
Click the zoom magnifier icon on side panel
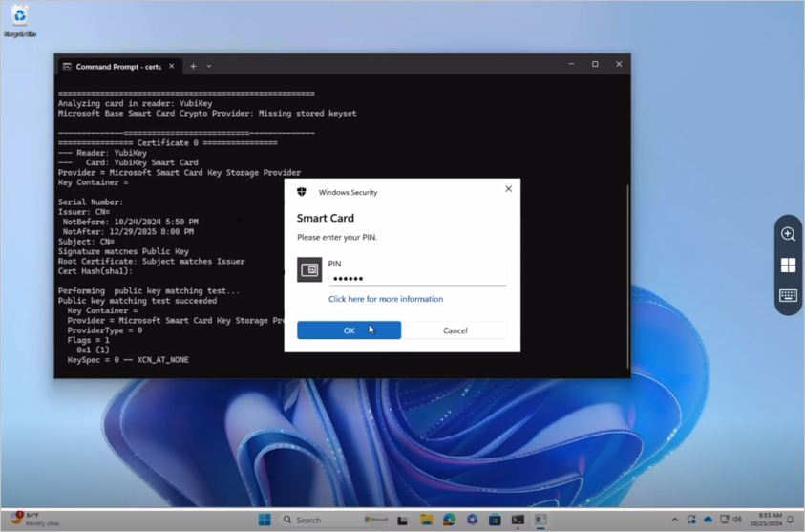pyautogui.click(x=788, y=234)
